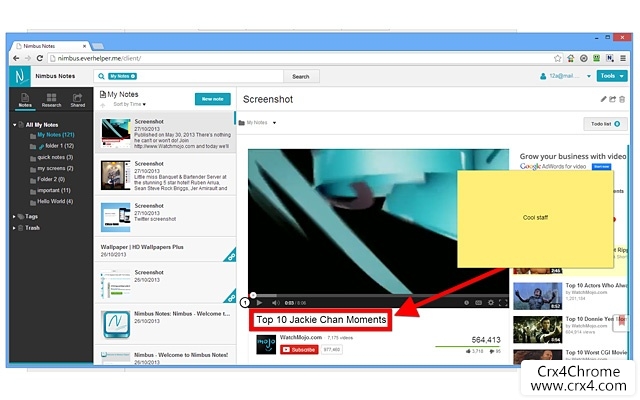The image size is (640, 400).
Task: Open the Research sidebar tab
Action: point(51,100)
